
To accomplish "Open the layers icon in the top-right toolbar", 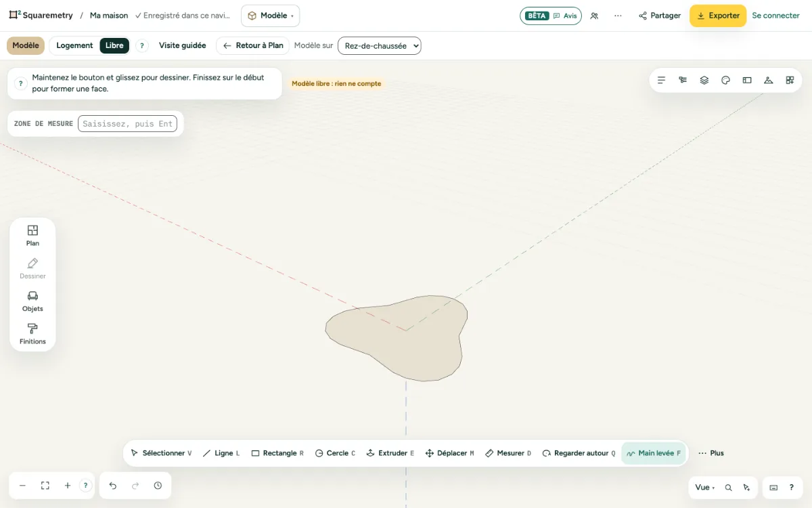I will coord(704,80).
